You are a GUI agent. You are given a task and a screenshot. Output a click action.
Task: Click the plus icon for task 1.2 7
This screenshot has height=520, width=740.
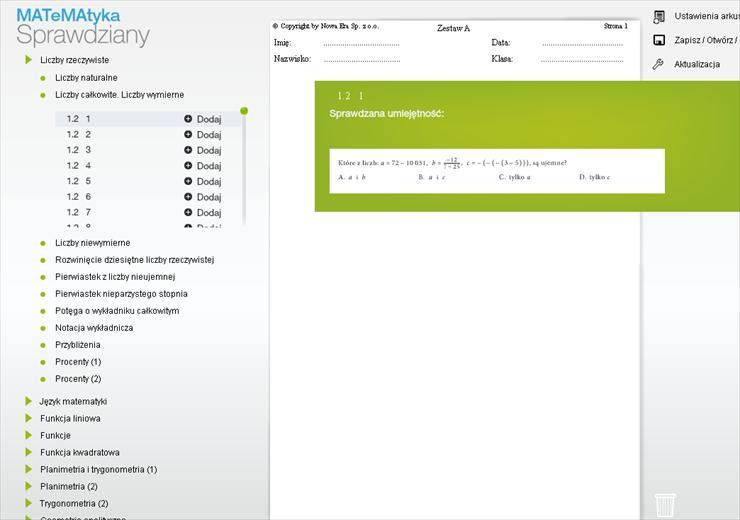188,212
